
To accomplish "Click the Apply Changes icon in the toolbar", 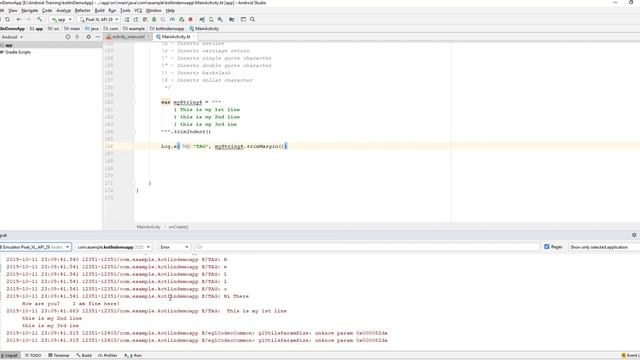I will (136, 19).
